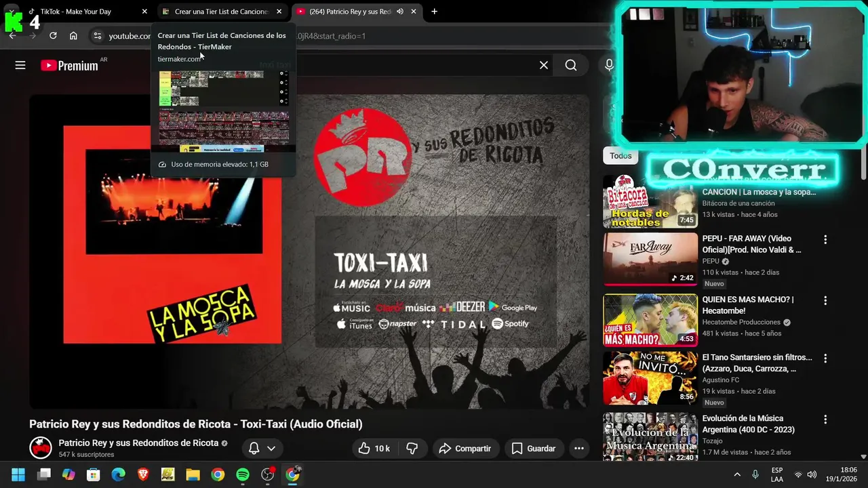Open Hecatombe Producciones channel link

click(742, 323)
